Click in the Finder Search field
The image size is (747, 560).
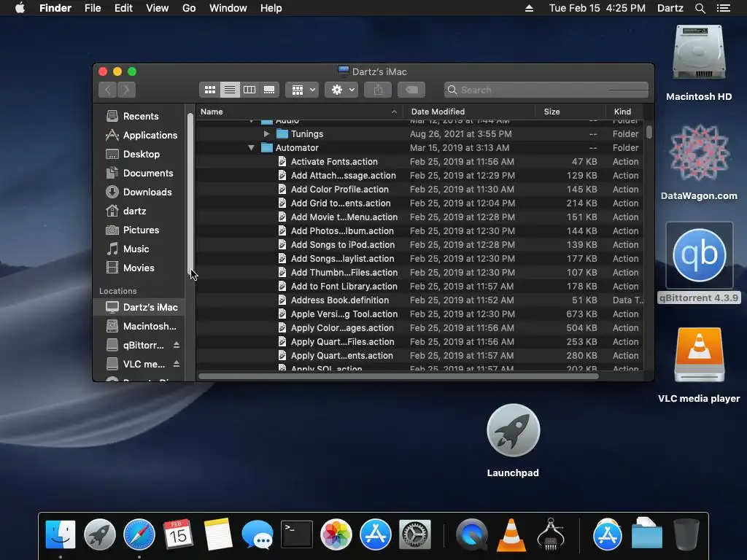[x=546, y=90]
